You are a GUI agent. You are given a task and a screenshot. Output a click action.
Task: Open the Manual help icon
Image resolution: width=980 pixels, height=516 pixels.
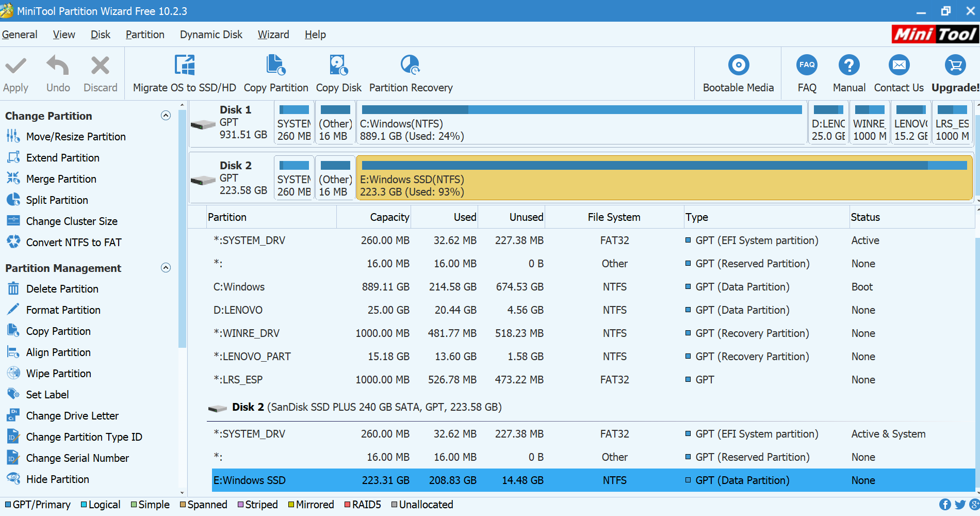[x=849, y=65]
